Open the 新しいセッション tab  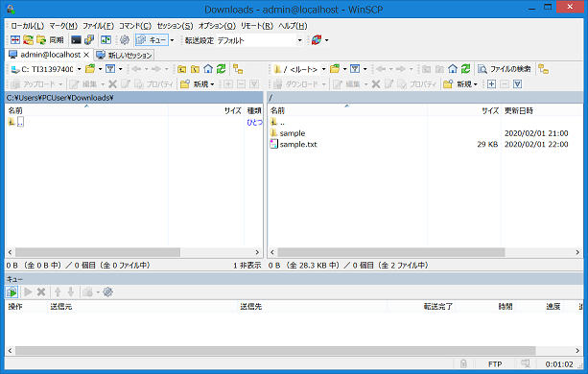pyautogui.click(x=124, y=55)
